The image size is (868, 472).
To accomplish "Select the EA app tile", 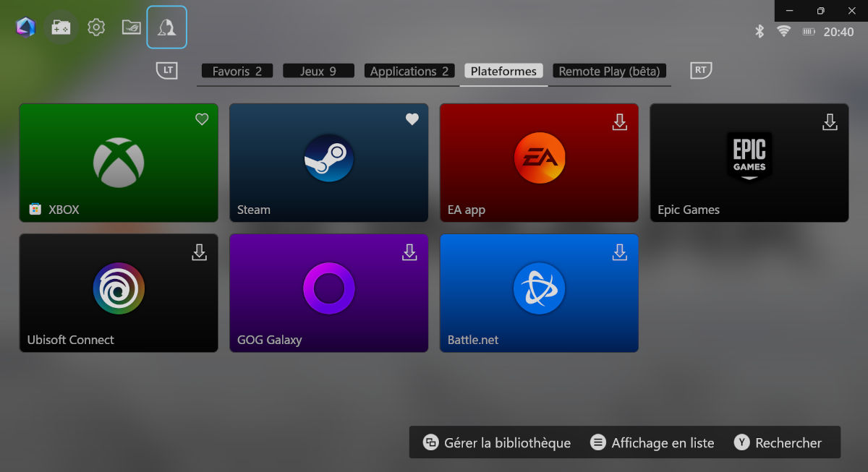I will pos(539,163).
